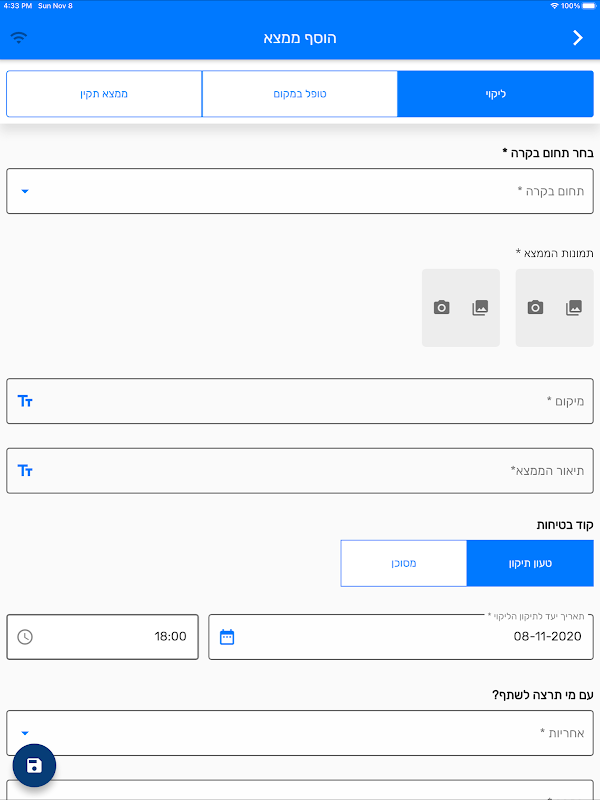Open camera in the left image box
600x800 pixels.
coord(442,308)
